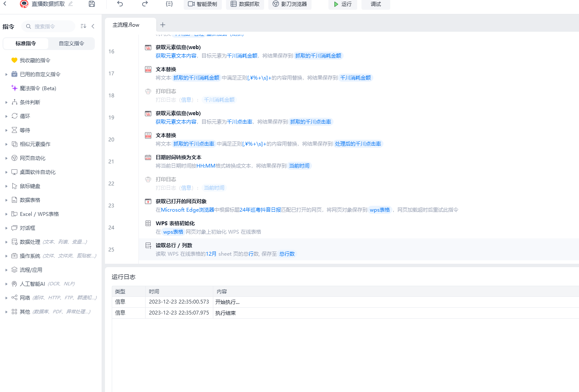Click 处理后的千川点击率 variable

[358, 144]
